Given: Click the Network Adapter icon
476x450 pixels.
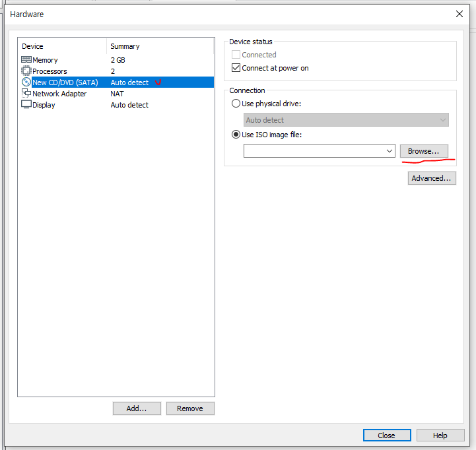Looking at the screenshot, I should pos(26,93).
